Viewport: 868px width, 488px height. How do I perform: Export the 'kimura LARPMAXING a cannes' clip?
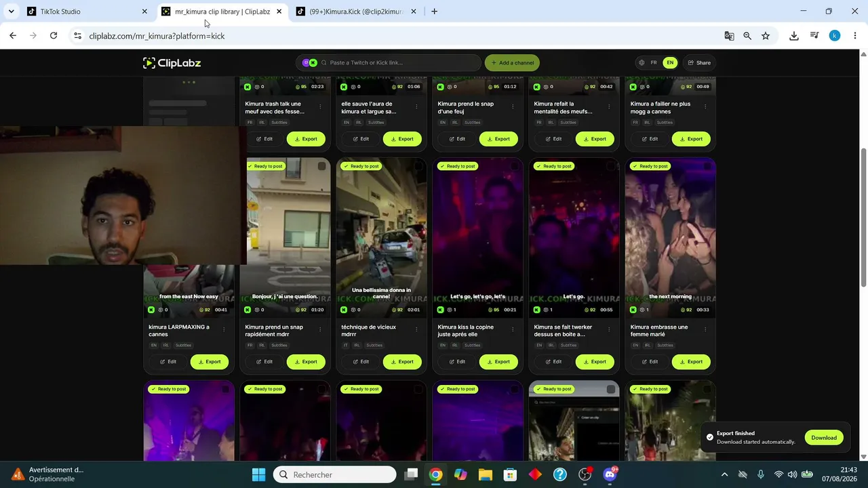(x=210, y=362)
